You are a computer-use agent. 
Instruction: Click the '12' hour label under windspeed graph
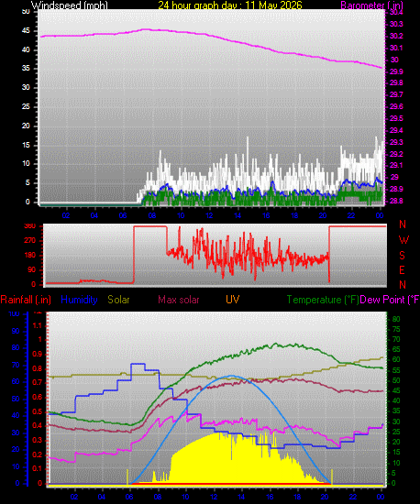pyautogui.click(x=209, y=215)
